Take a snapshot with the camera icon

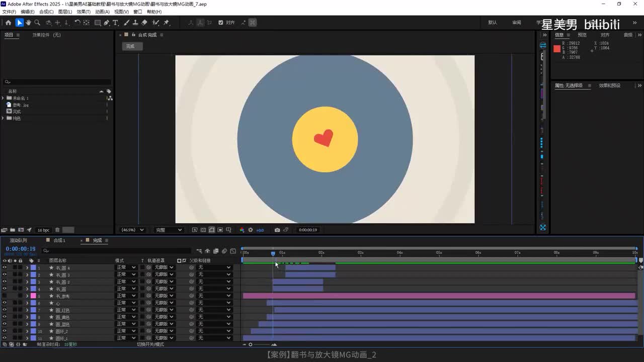click(x=277, y=230)
